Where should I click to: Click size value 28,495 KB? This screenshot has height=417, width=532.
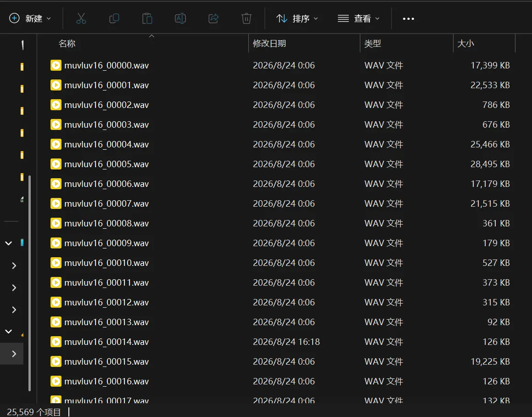coord(490,164)
